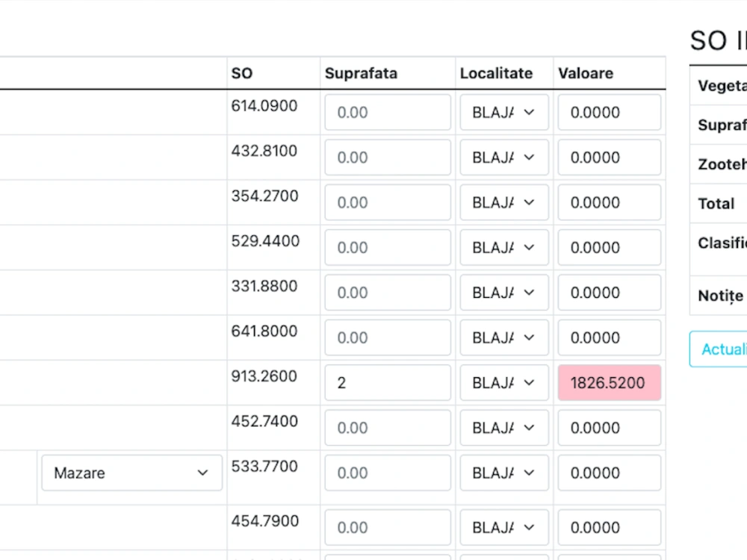Open the Localitate dropdown in the 614.0900 row
Viewport: 747px width, 560px height.
click(x=504, y=113)
